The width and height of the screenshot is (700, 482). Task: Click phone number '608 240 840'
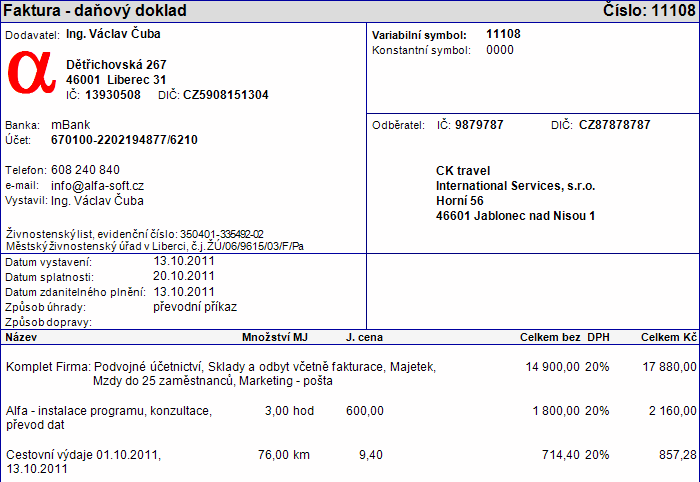pyautogui.click(x=85, y=170)
